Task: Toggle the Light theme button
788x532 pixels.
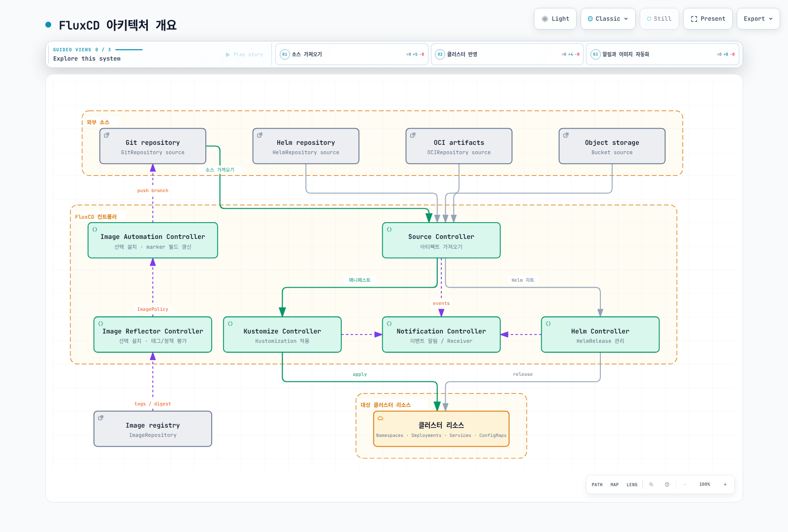Action: [x=555, y=19]
